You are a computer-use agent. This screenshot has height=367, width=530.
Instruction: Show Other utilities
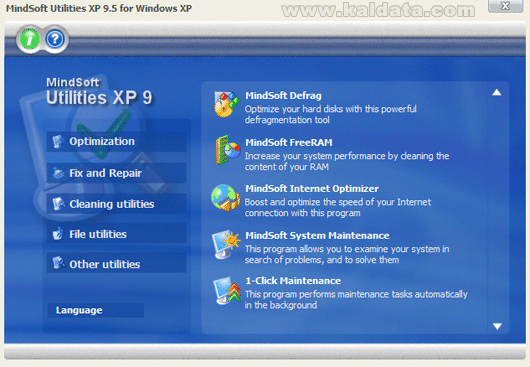click(x=116, y=263)
